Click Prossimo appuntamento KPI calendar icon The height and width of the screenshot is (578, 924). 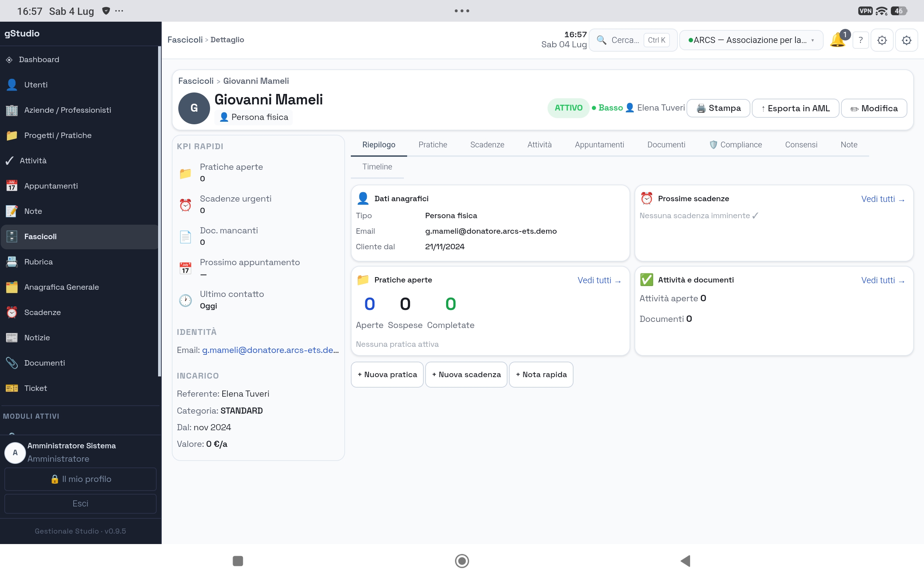[186, 268]
